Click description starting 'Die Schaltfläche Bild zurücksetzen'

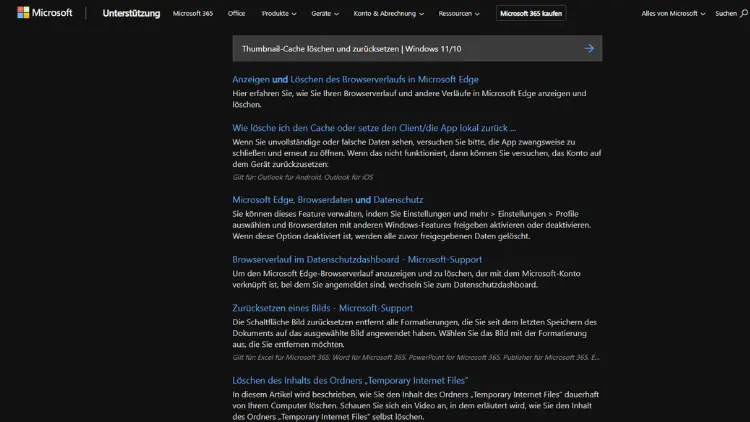coord(415,333)
